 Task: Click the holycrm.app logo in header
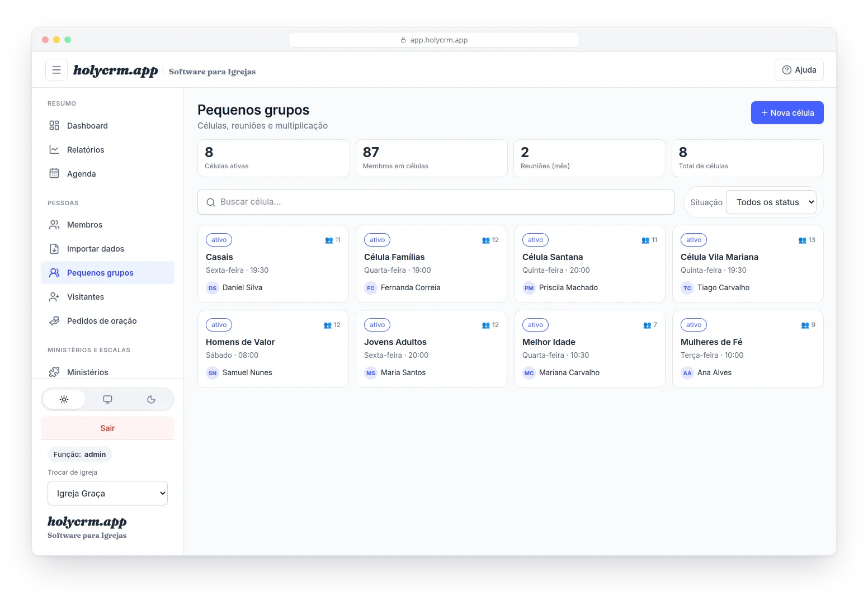115,70
